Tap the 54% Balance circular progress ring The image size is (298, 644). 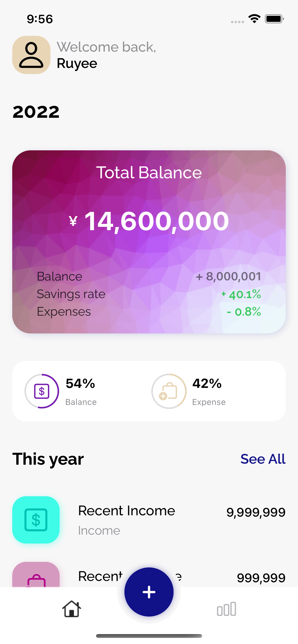coord(42,391)
